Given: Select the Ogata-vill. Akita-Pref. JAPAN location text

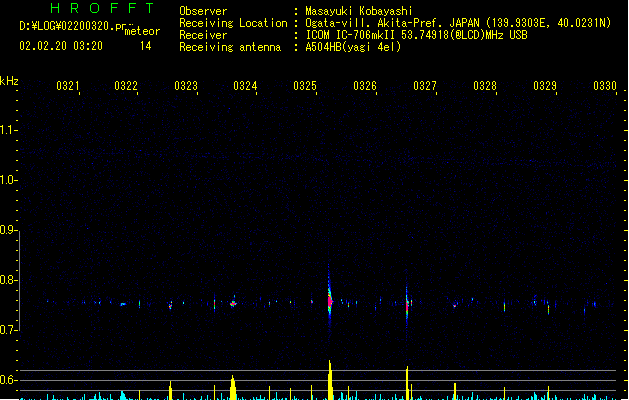Looking at the screenshot, I should [x=458, y=23].
